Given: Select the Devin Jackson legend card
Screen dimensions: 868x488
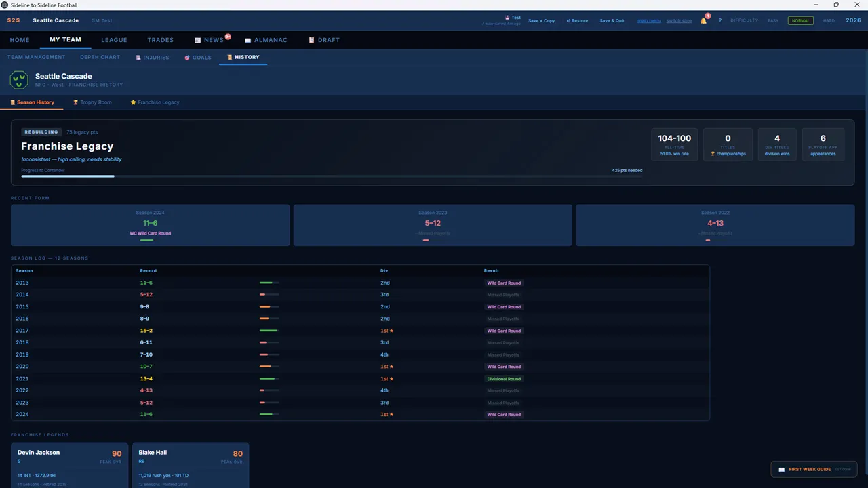Looking at the screenshot, I should (69, 466).
